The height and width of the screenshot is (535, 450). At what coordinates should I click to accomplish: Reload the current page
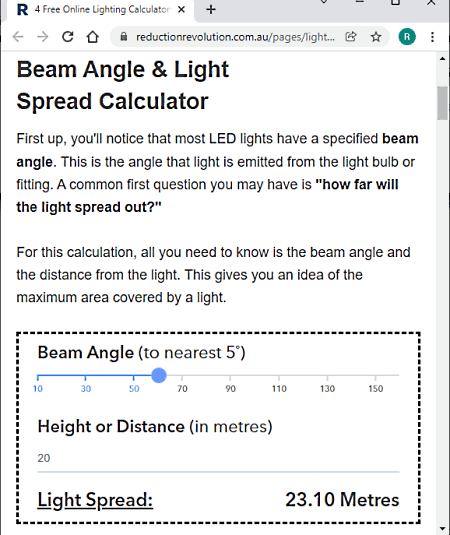tap(68, 37)
